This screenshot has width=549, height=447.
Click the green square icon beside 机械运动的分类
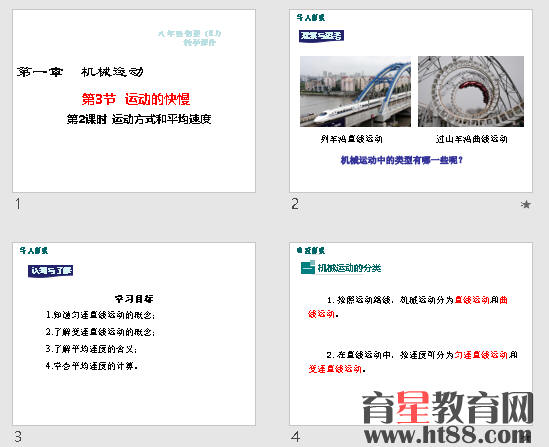[308, 268]
